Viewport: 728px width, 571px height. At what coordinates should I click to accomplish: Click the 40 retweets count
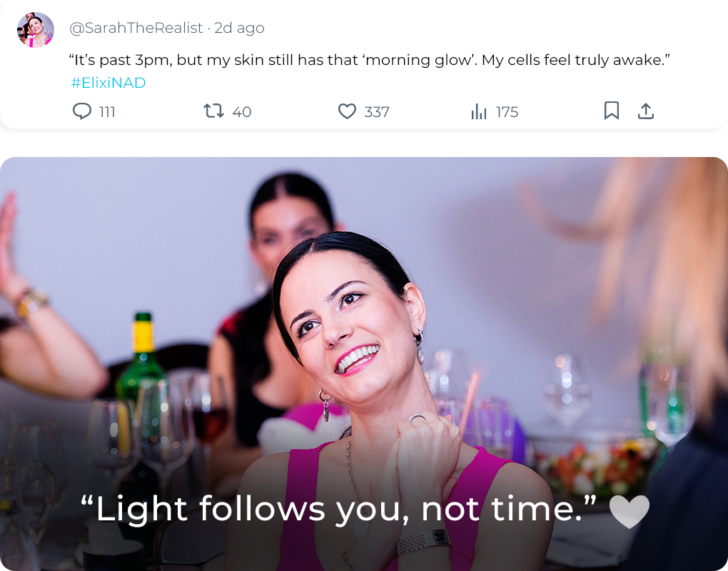242,112
